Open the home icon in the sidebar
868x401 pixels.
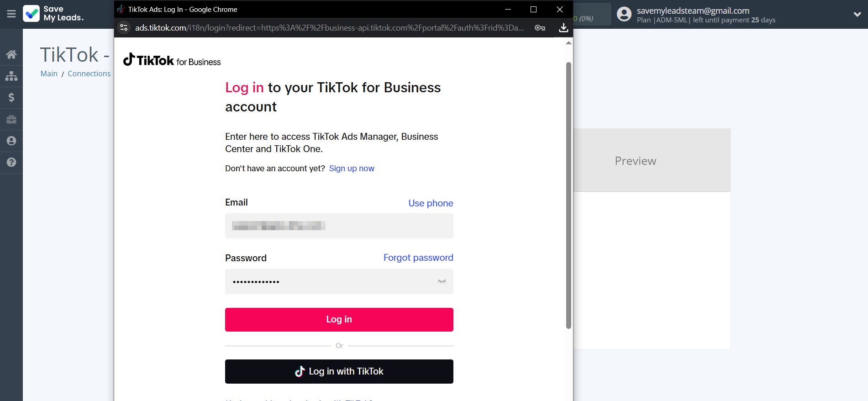(11, 54)
